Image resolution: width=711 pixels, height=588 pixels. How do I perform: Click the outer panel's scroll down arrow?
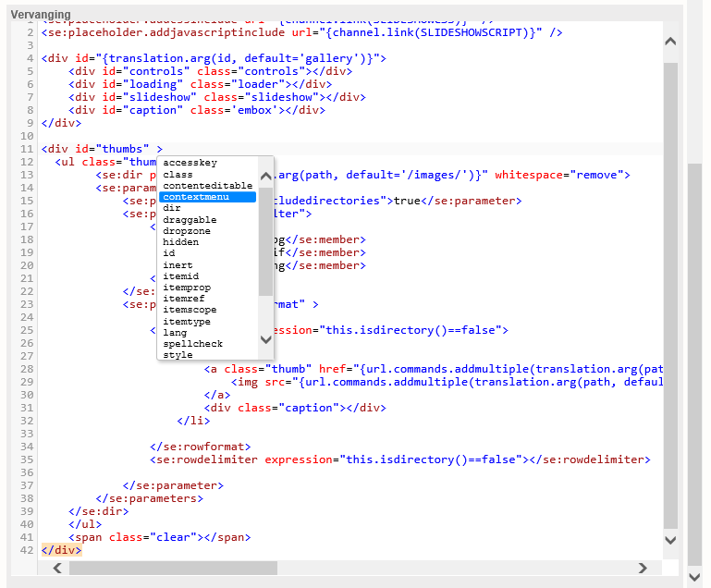[x=695, y=576]
